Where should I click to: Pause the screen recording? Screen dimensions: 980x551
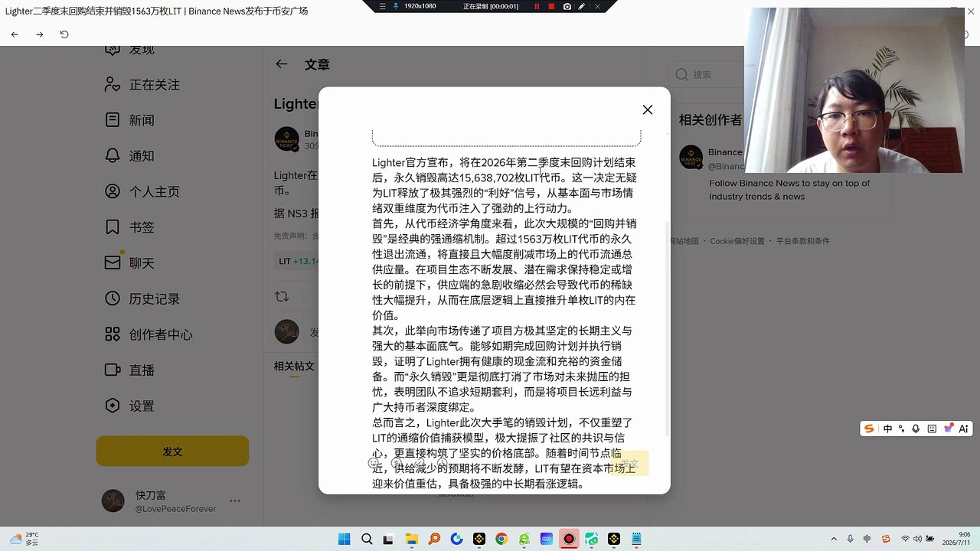tap(537, 6)
